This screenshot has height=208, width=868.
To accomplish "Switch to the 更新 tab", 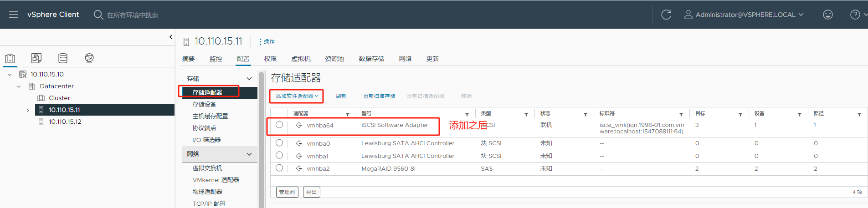I will pos(432,59).
